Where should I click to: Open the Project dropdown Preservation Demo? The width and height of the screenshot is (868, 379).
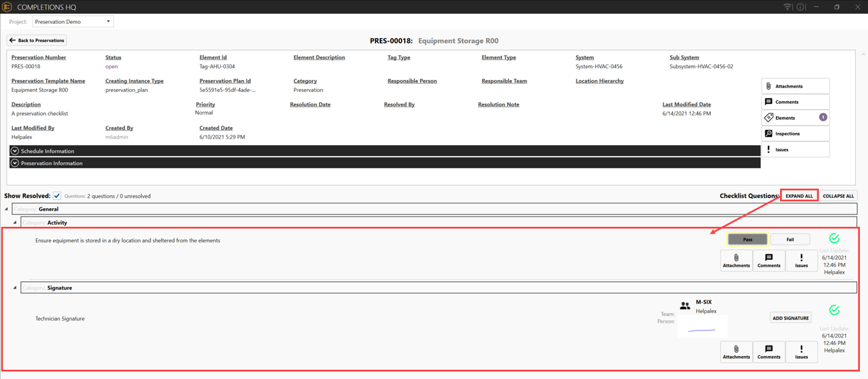click(x=73, y=22)
